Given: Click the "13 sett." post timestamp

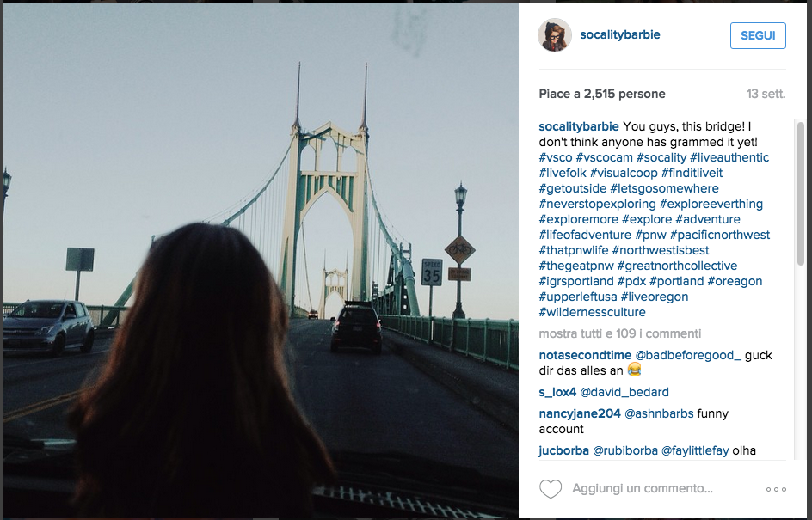Looking at the screenshot, I should coord(766,94).
